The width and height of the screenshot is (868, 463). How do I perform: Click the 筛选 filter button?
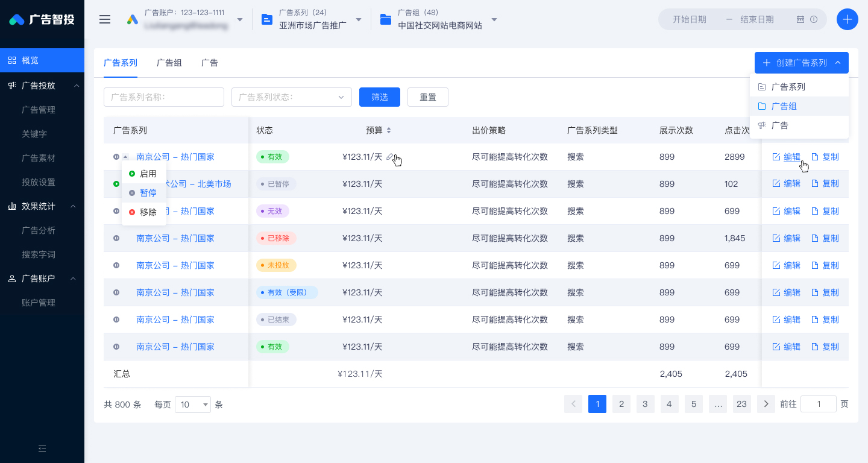point(380,97)
